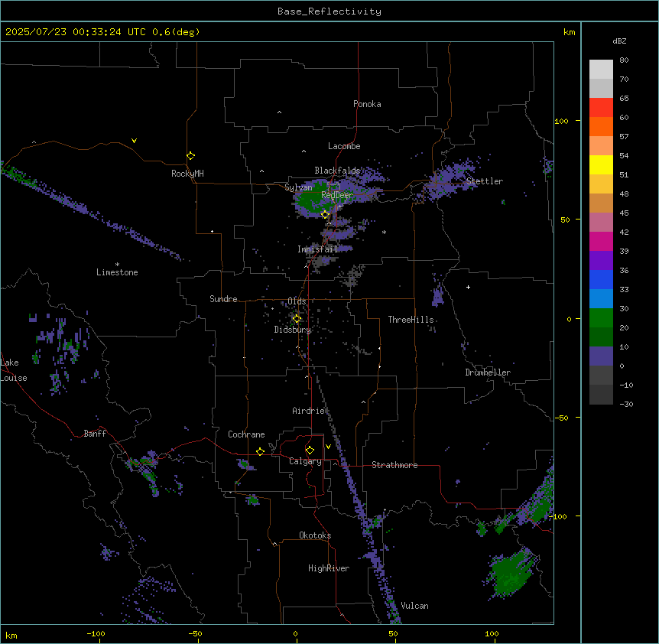This screenshot has height=644, width=659.
Task: Click the yellow V marker east of Calgary
Action: [328, 447]
